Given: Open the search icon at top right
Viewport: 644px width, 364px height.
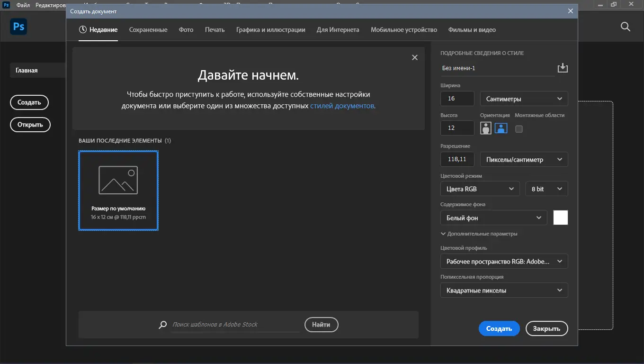Looking at the screenshot, I should click(x=625, y=27).
